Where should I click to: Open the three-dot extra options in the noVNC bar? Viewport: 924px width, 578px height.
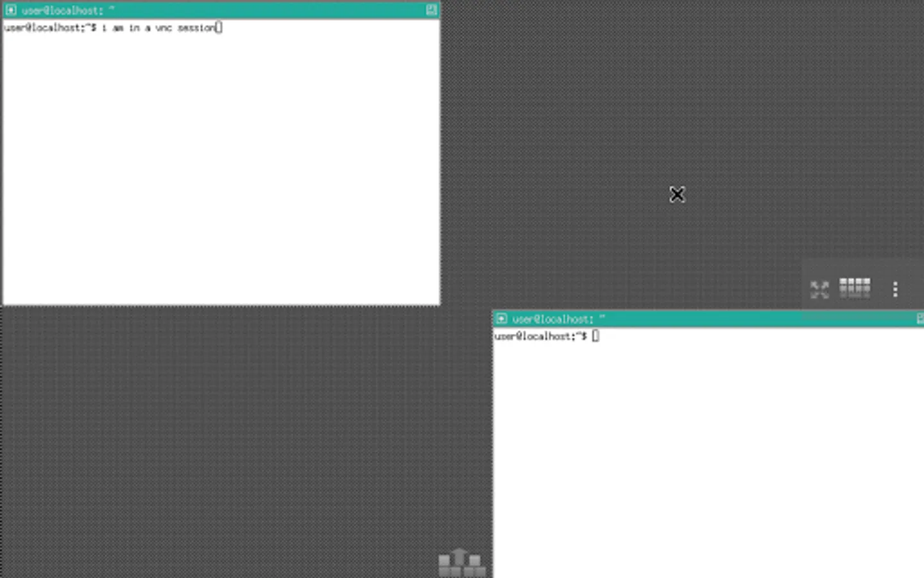click(x=895, y=289)
